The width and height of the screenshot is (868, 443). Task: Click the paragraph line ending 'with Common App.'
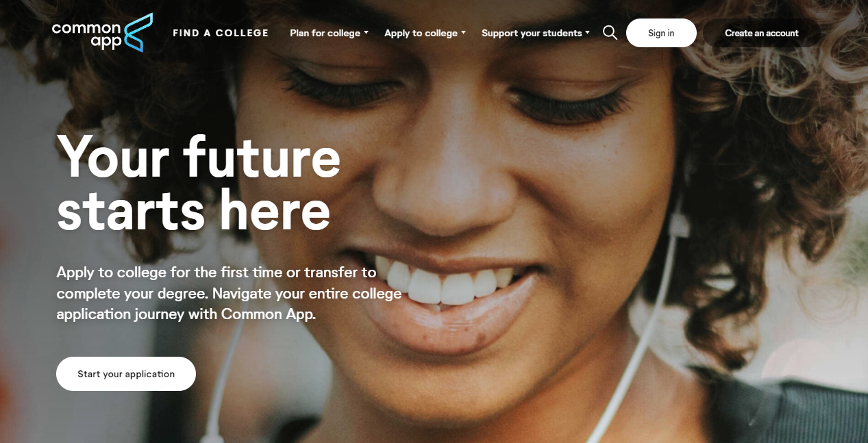click(186, 314)
